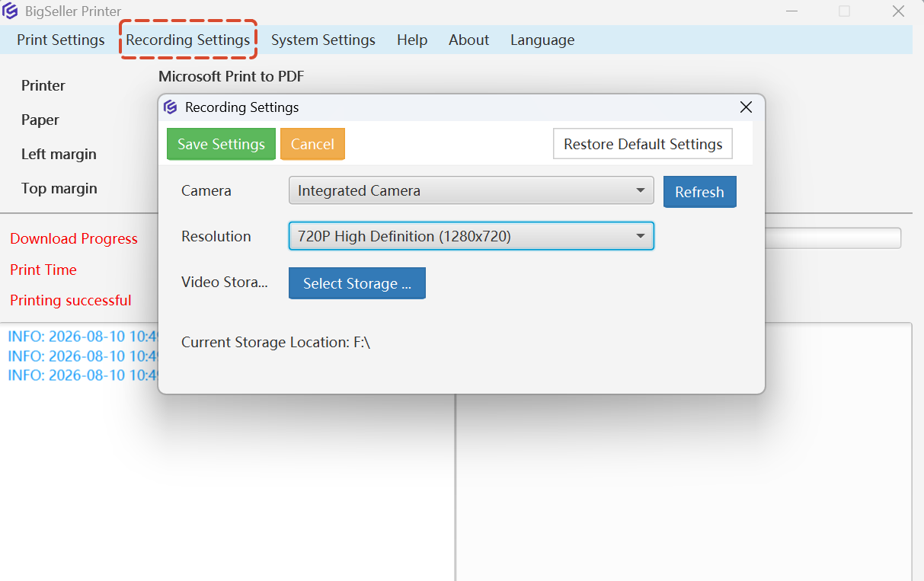The height and width of the screenshot is (581, 924).
Task: Click Restore Default Settings button
Action: pyautogui.click(x=643, y=144)
